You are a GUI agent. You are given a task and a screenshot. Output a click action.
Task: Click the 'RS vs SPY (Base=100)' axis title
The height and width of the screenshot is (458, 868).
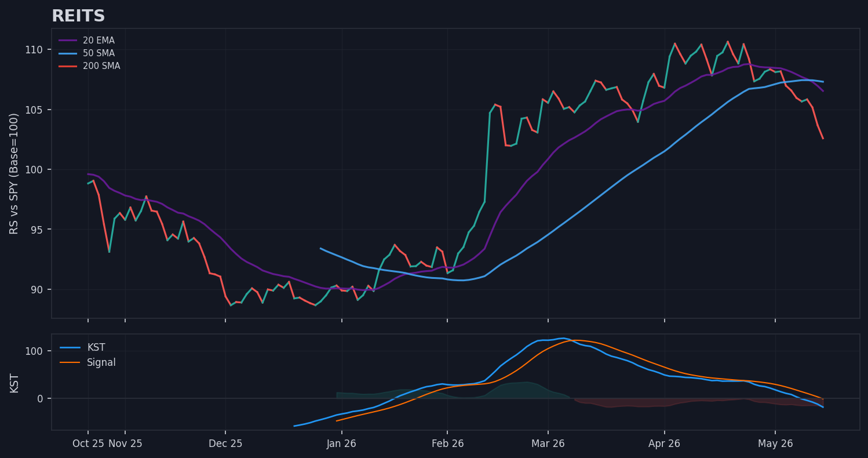point(14,173)
